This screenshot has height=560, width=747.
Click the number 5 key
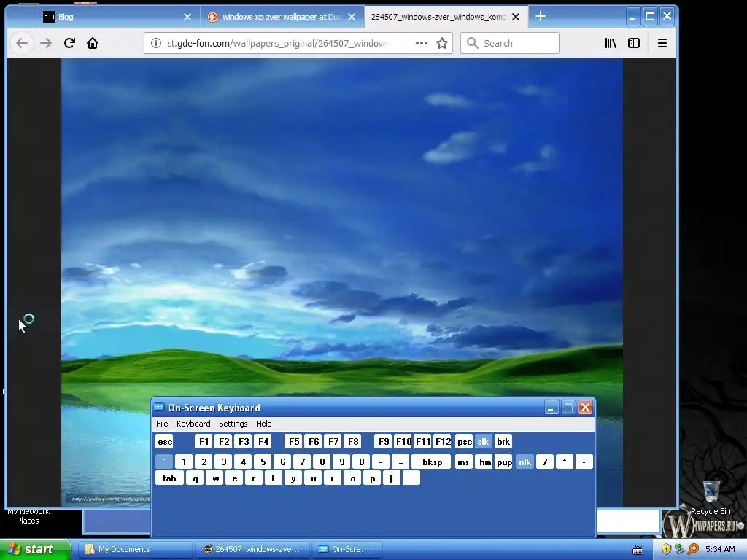(263, 462)
